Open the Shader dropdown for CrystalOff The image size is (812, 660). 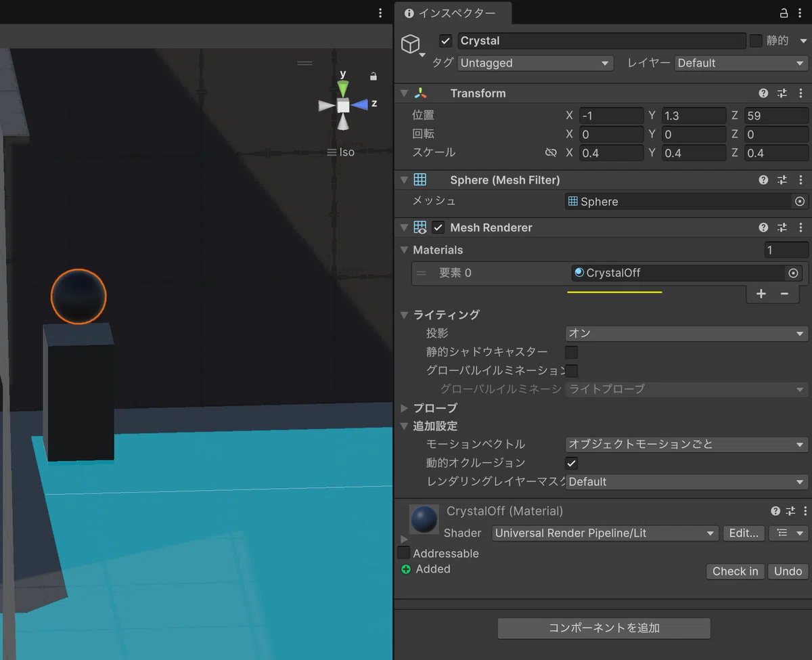pyautogui.click(x=605, y=533)
